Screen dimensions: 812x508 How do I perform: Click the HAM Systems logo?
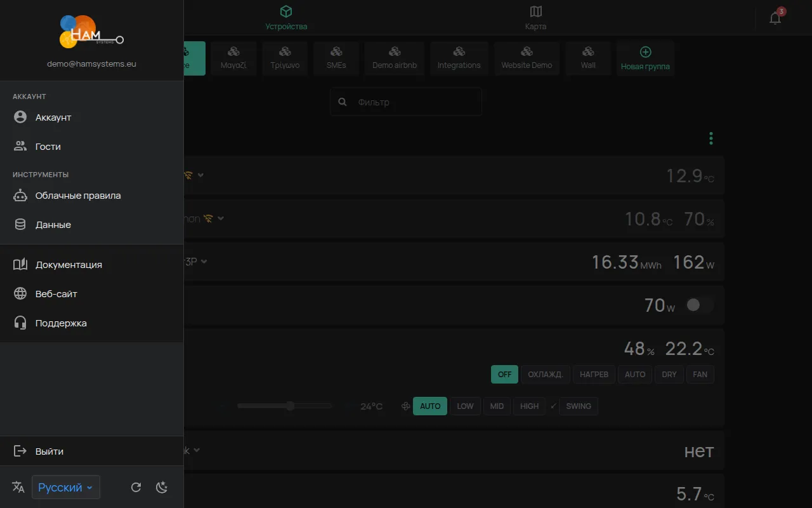pyautogui.click(x=91, y=32)
